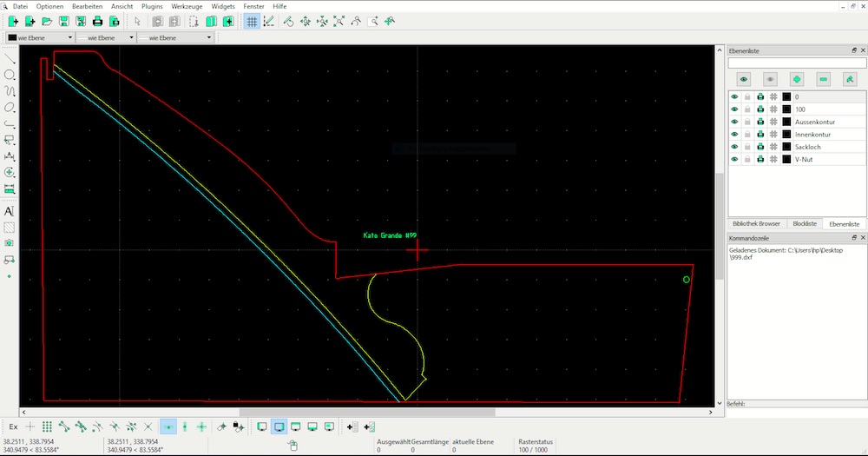Open the line width dropdown

click(104, 38)
